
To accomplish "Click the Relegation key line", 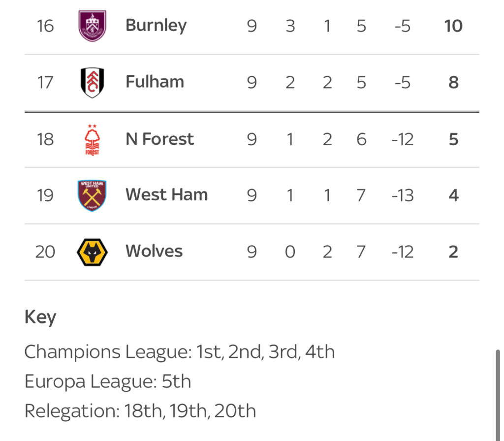I will click(x=140, y=411).
